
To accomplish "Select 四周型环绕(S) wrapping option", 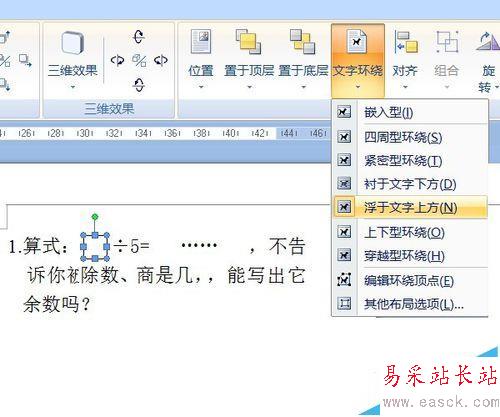I will (410, 137).
